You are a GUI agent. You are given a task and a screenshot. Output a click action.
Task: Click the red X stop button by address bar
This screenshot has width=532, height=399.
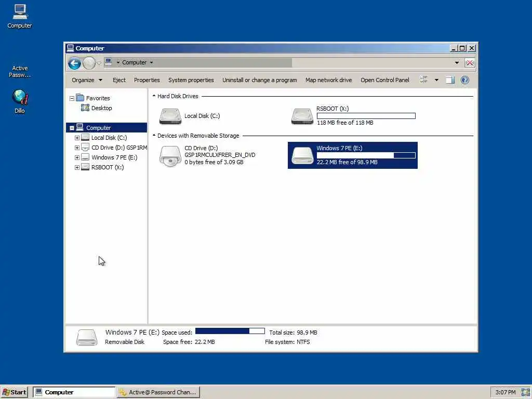[470, 63]
